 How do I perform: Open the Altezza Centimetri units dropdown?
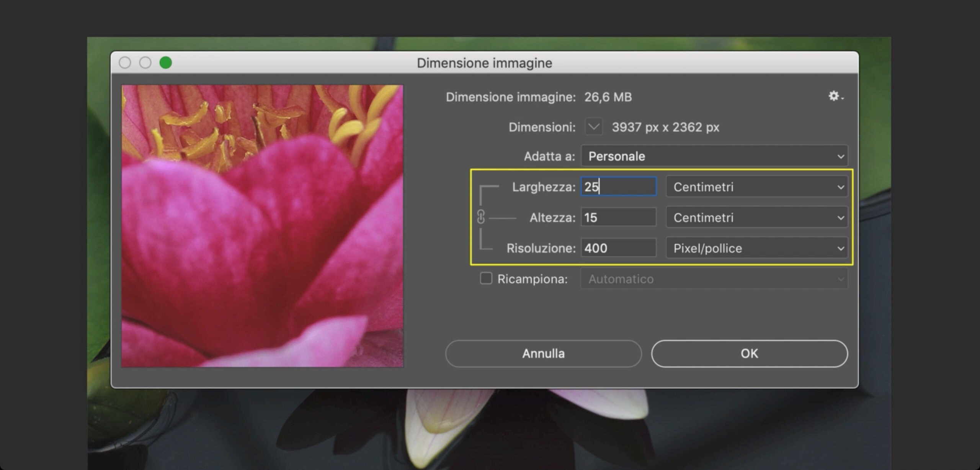coord(757,218)
